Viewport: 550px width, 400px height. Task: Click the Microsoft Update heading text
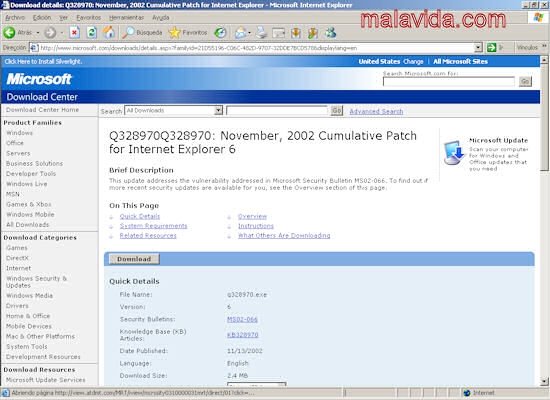tap(498, 140)
